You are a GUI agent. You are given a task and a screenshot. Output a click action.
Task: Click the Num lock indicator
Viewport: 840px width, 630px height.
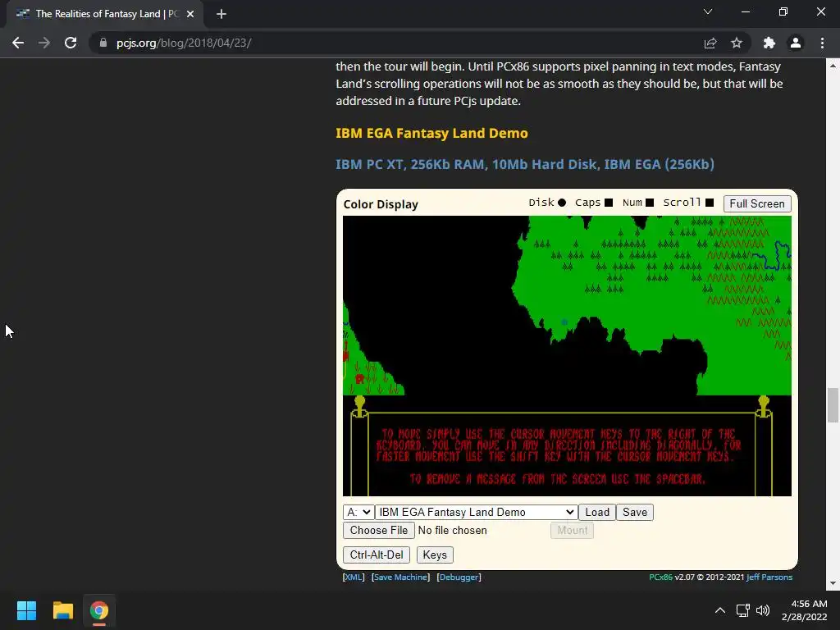pyautogui.click(x=650, y=203)
